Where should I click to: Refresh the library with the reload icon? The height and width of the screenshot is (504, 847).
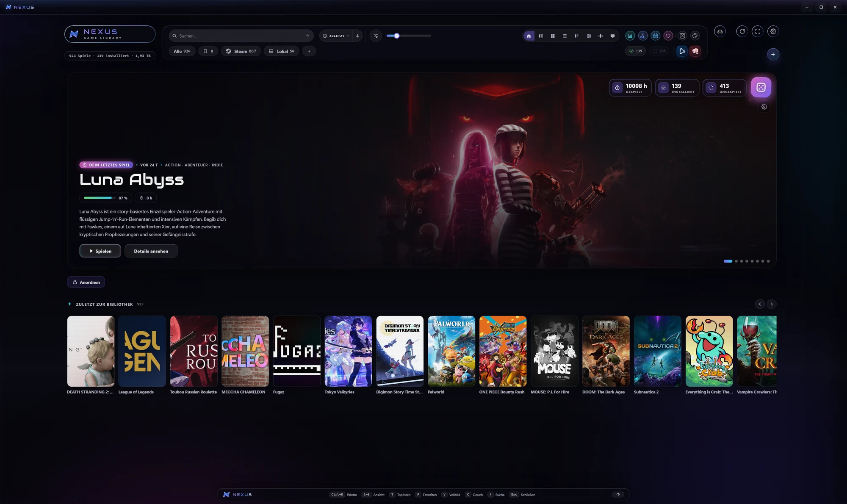[x=742, y=31]
